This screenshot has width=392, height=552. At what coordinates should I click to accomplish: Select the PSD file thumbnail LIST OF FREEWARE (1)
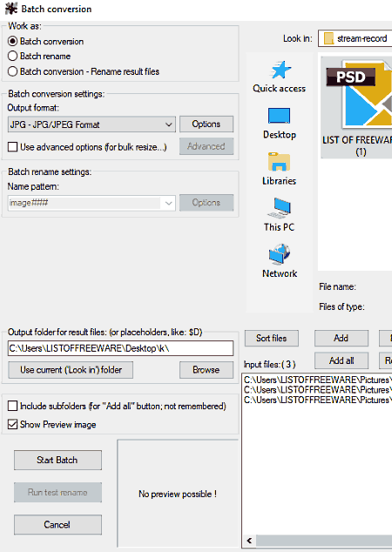coord(357,108)
